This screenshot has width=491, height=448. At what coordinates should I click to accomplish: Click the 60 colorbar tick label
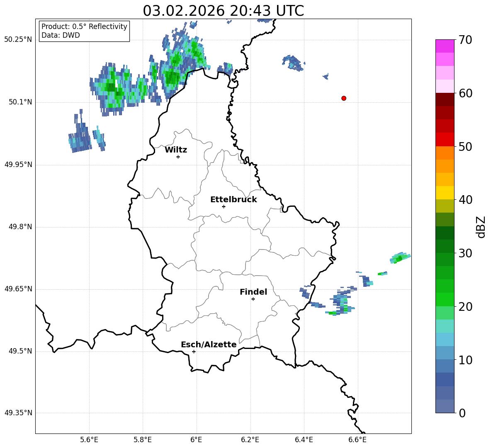click(465, 93)
